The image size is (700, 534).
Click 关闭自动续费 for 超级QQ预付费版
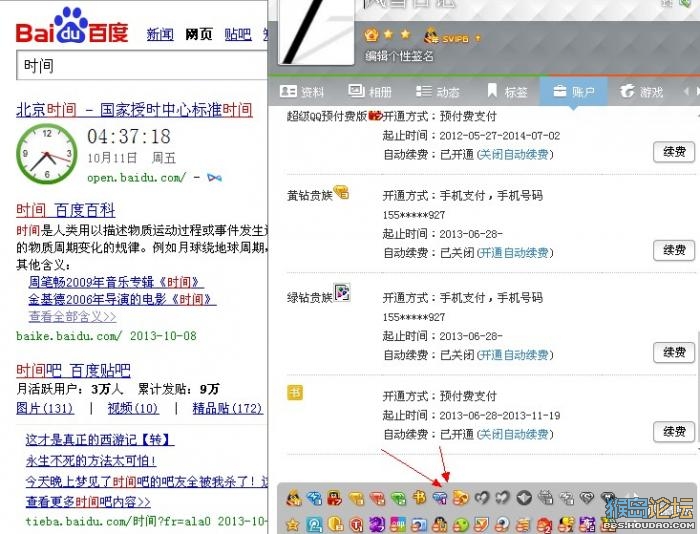point(515,154)
